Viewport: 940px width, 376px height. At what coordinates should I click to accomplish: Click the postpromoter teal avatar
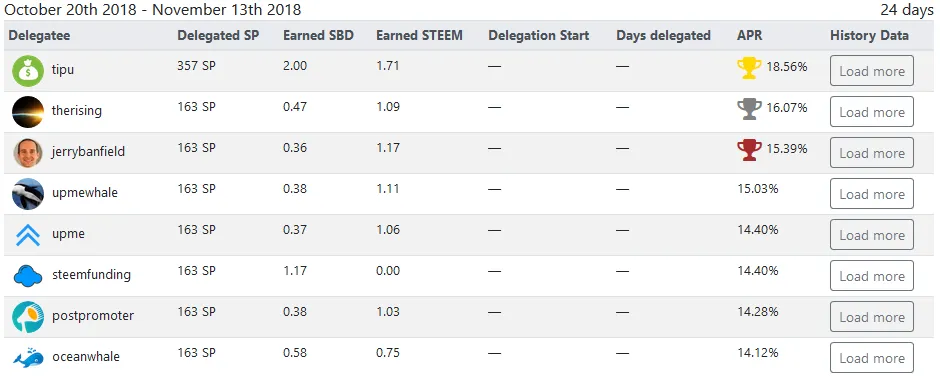click(28, 317)
